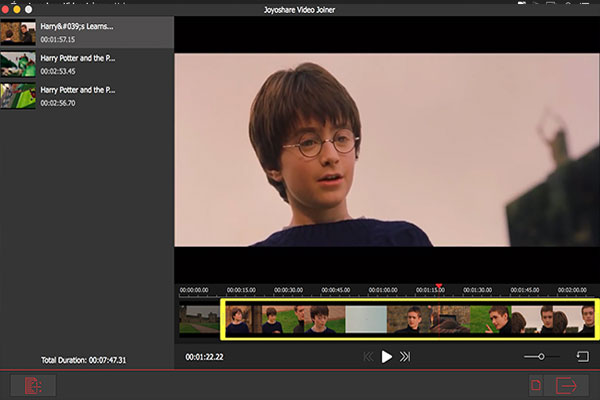Click the export/convert arrow icon
600x400 pixels.
pos(569,386)
